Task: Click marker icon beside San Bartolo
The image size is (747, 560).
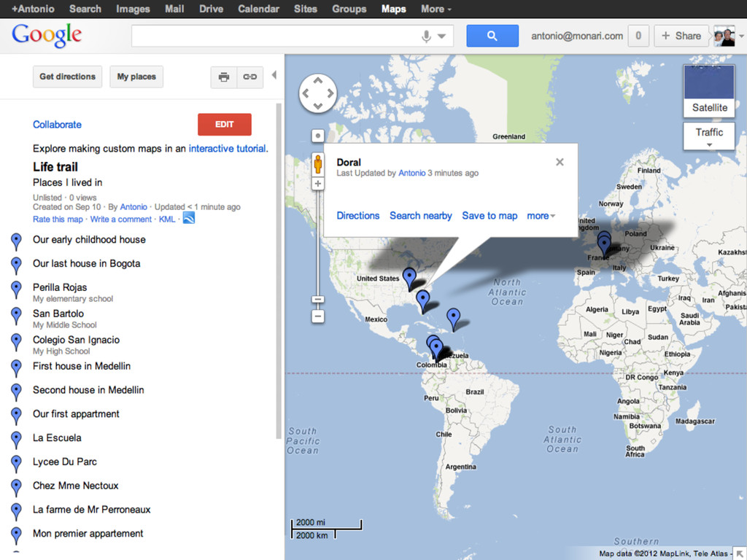Action: [16, 316]
